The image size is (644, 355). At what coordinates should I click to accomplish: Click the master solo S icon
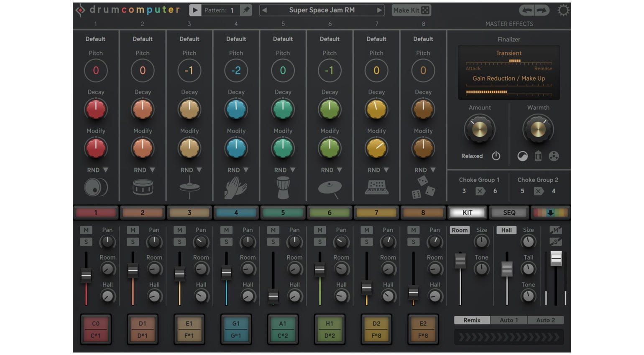556,241
